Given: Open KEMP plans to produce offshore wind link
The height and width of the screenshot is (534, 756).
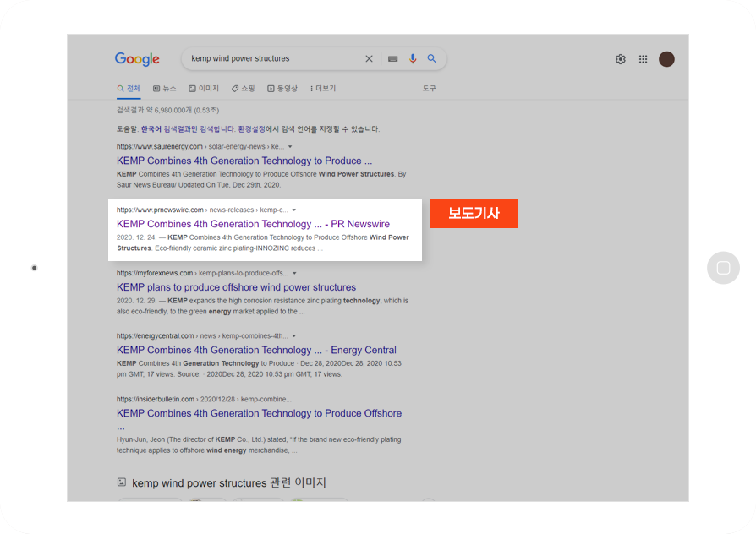Looking at the screenshot, I should coord(236,287).
